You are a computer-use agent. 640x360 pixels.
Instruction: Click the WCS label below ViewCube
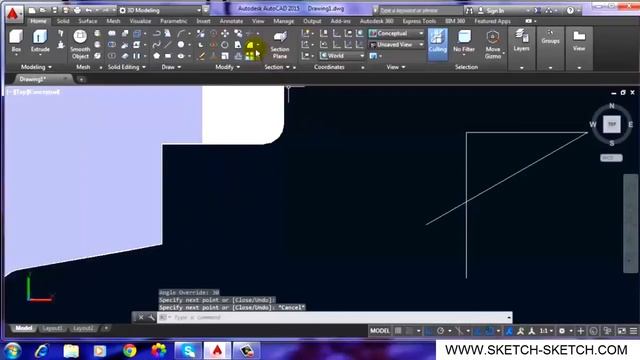(x=611, y=158)
